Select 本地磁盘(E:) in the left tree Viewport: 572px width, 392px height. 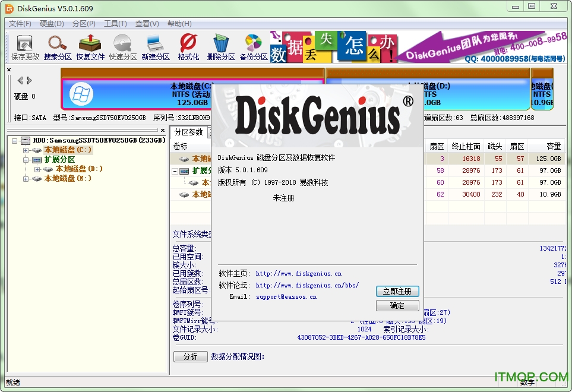[68, 179]
